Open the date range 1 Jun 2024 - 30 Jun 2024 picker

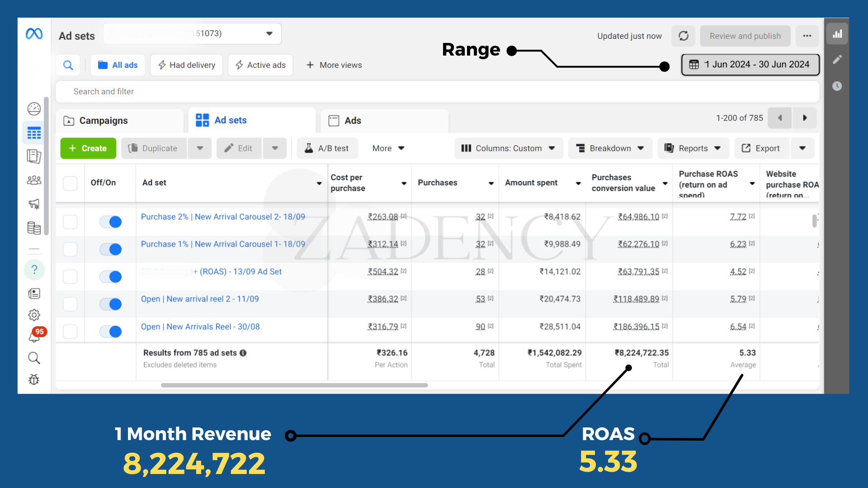pos(750,65)
